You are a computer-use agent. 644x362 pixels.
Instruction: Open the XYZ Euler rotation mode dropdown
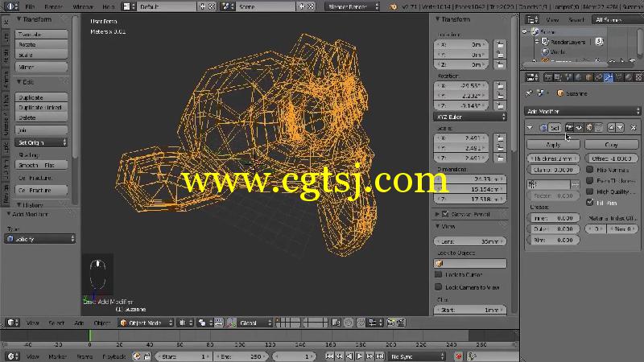[x=470, y=117]
